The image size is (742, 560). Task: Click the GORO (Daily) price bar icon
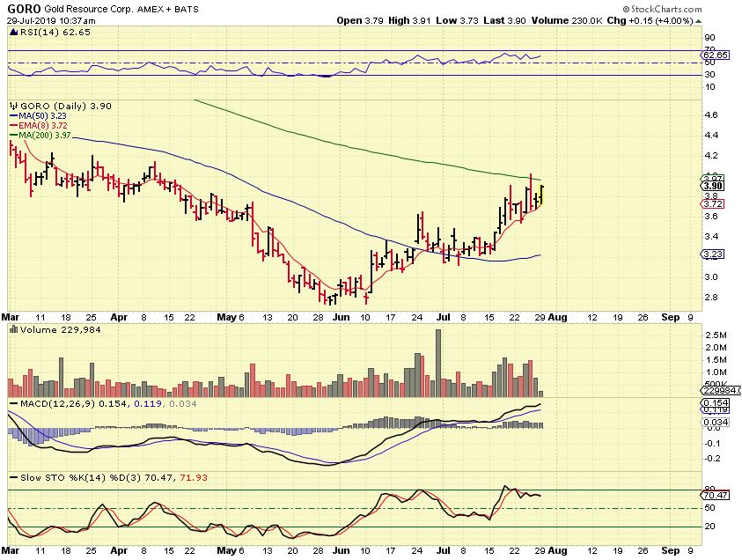coord(12,106)
